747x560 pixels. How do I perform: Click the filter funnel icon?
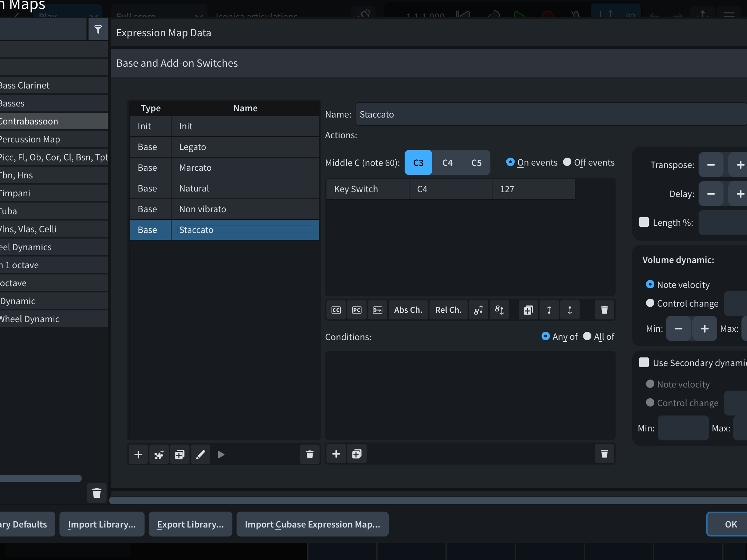[x=98, y=30]
